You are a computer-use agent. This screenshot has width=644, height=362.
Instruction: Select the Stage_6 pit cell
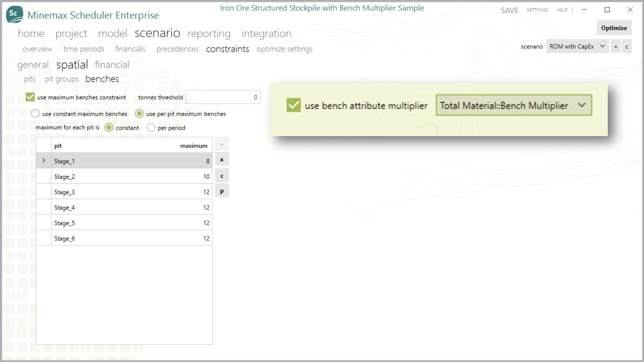point(64,238)
